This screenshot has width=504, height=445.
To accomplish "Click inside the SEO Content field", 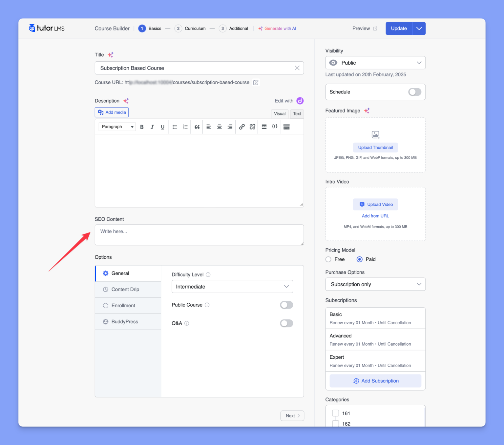I will [199, 235].
